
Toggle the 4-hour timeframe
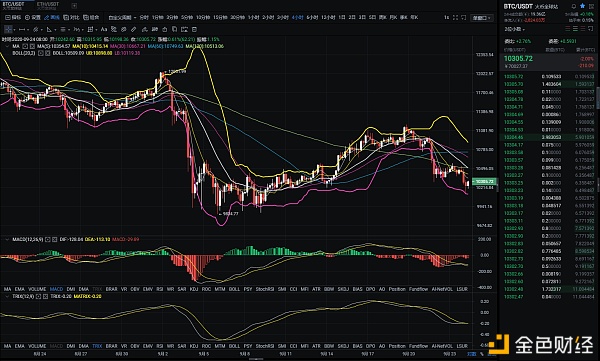(297, 18)
